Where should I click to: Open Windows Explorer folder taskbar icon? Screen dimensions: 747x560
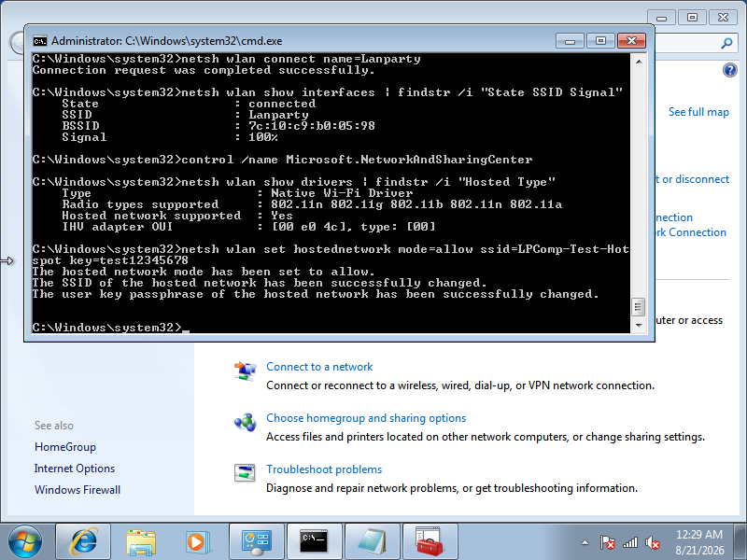(141, 541)
